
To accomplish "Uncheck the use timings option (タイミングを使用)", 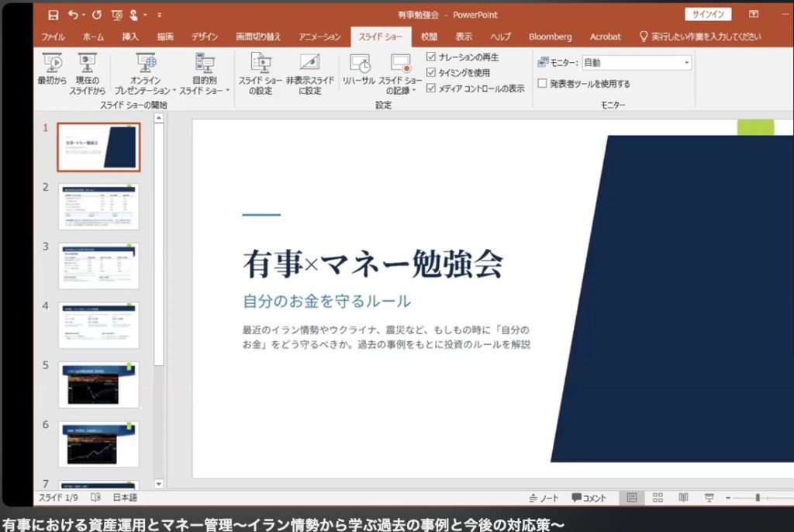I will click(x=431, y=73).
